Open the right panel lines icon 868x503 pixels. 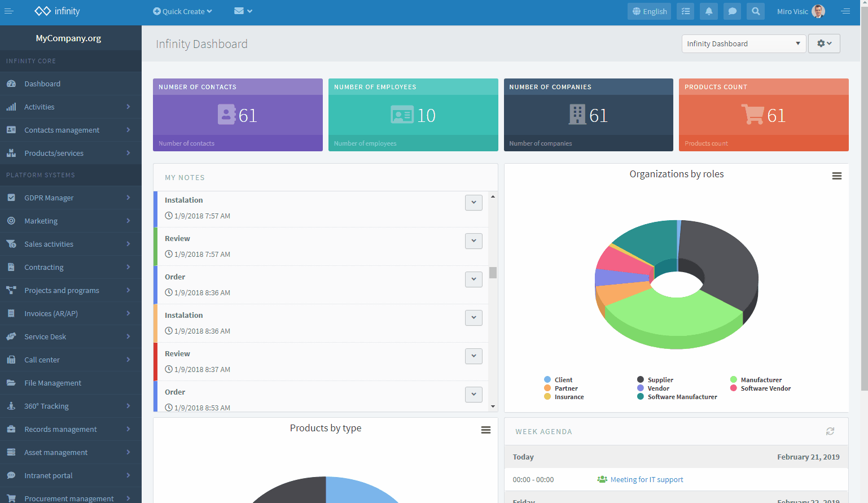click(x=845, y=11)
